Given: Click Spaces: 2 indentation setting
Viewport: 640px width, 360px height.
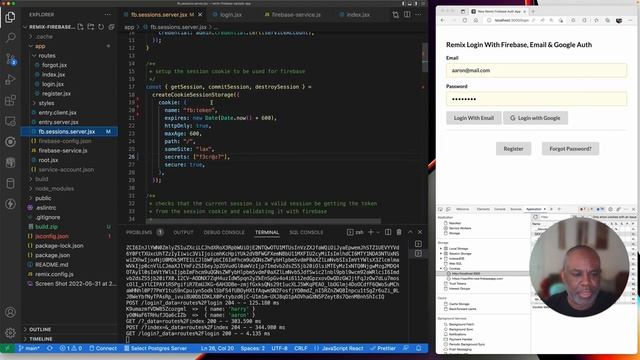Looking at the screenshot, I should (253, 348).
